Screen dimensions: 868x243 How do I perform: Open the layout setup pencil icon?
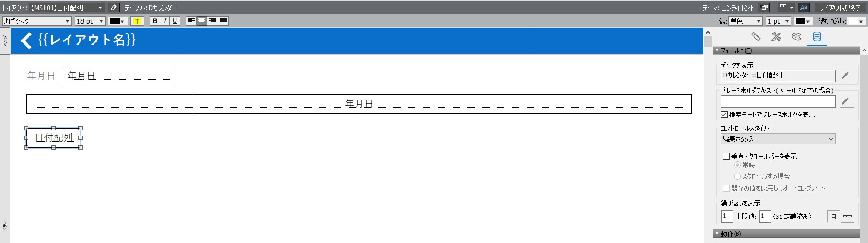113,8
